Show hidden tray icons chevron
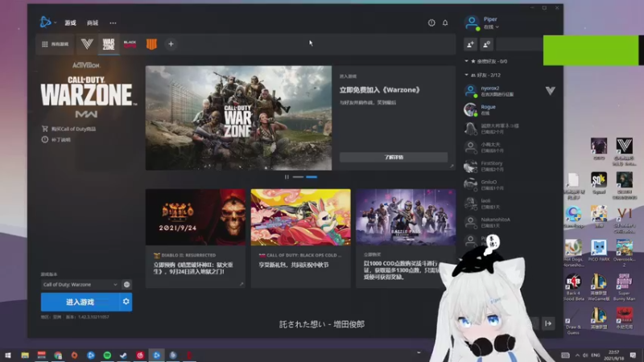Screen dimensions: 644x362 click(x=577, y=355)
